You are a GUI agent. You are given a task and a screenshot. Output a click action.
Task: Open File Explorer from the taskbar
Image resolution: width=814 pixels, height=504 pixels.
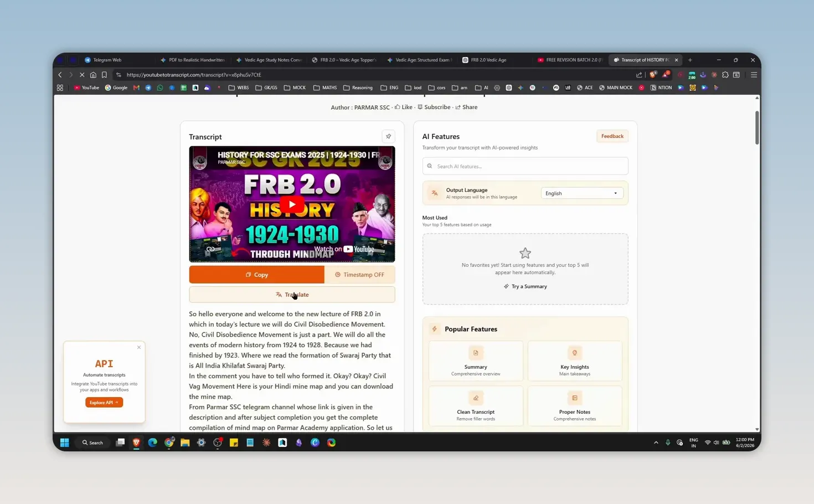pyautogui.click(x=185, y=443)
